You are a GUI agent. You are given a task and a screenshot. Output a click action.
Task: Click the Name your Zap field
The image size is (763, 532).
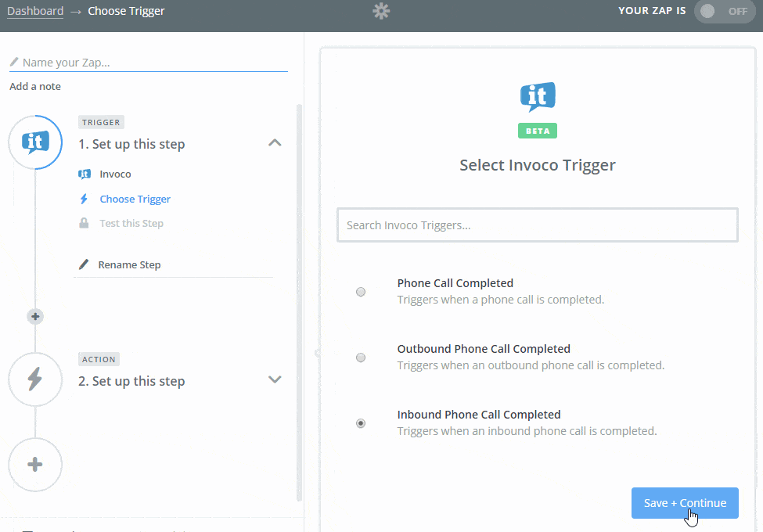(x=149, y=63)
